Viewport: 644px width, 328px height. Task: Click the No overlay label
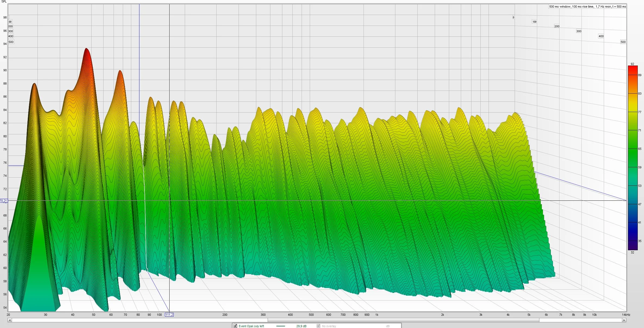(x=329, y=326)
